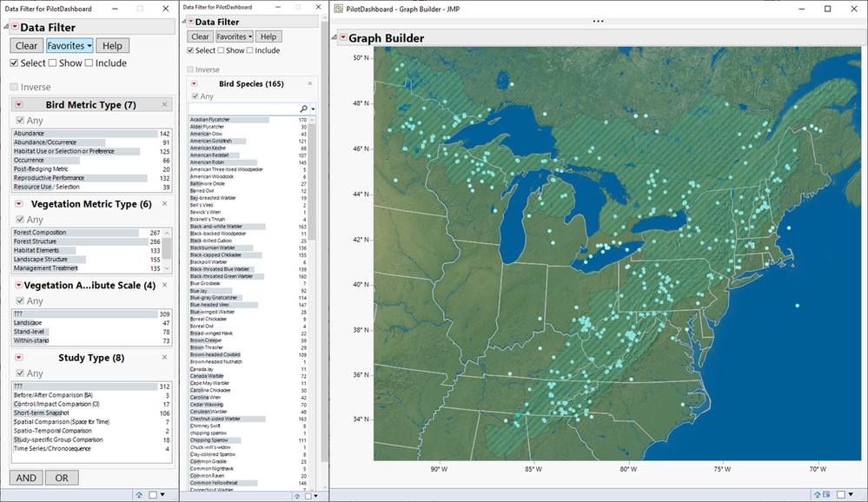Click the Vegetation Metric Type list scrollbar
Viewport: 868px width, 502px height.
[x=167, y=248]
